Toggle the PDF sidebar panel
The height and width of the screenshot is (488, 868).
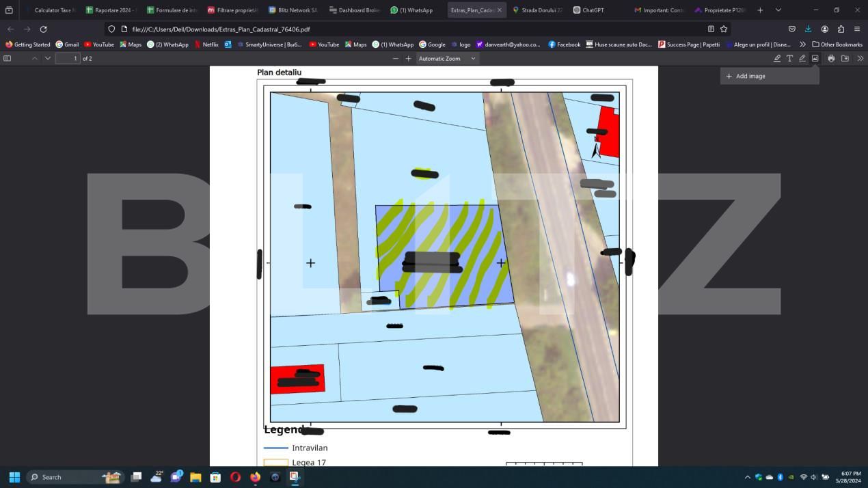(x=8, y=59)
